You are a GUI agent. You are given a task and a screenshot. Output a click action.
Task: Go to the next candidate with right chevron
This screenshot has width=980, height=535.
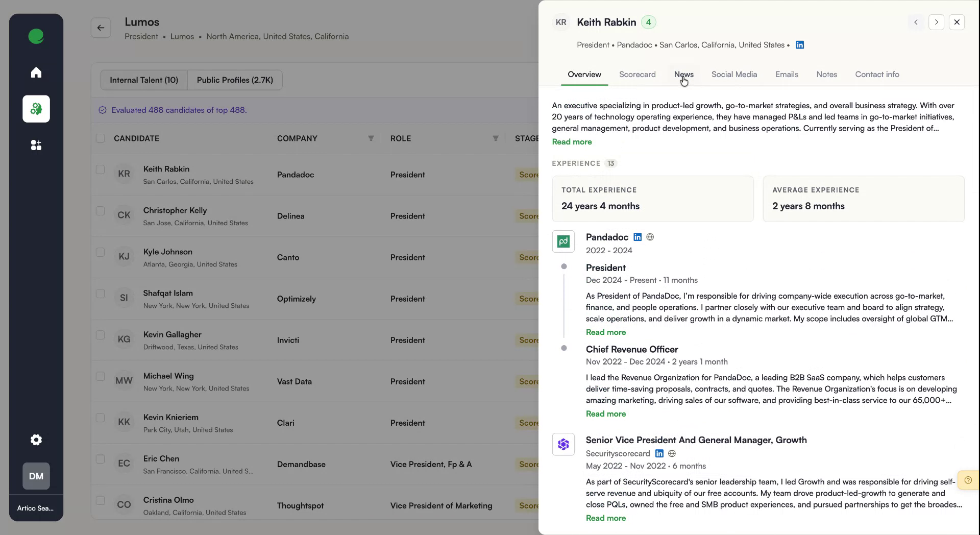point(937,22)
